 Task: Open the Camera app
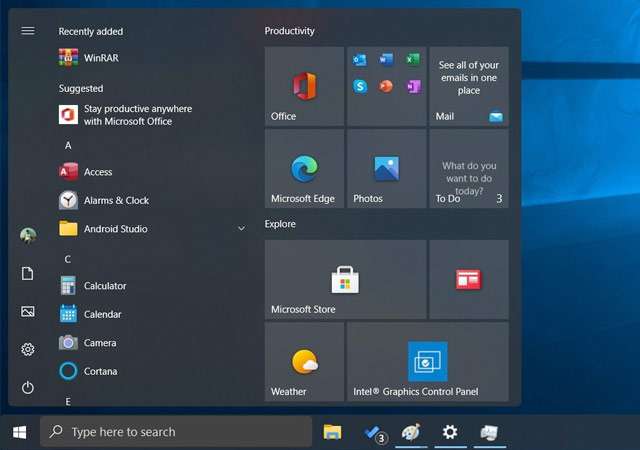point(99,343)
